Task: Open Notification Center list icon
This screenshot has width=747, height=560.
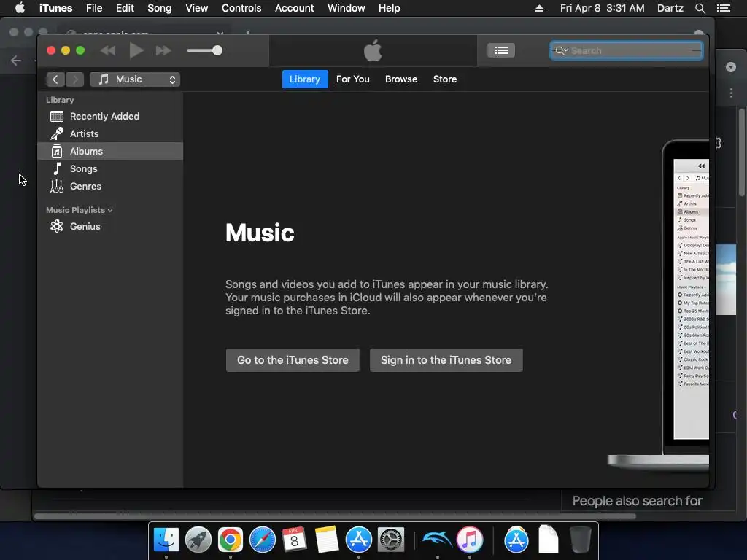Action: tap(723, 8)
